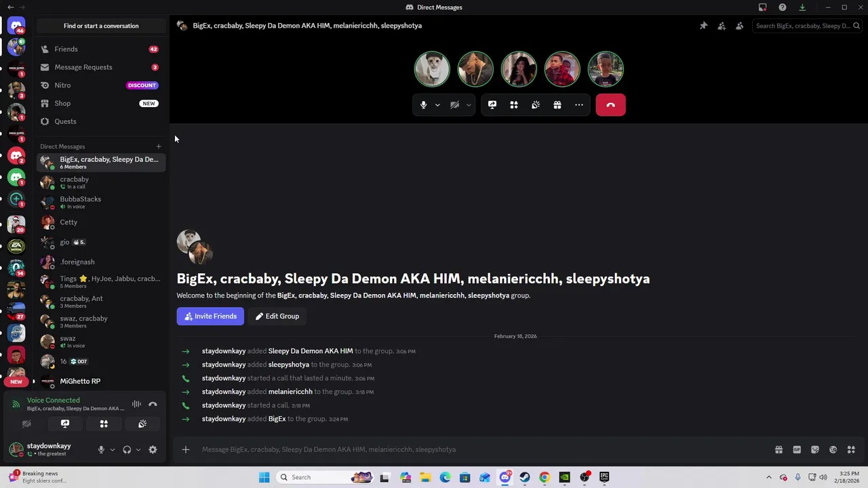Open input device dropdown beside user mic
The height and width of the screenshot is (488, 868).
(113, 450)
